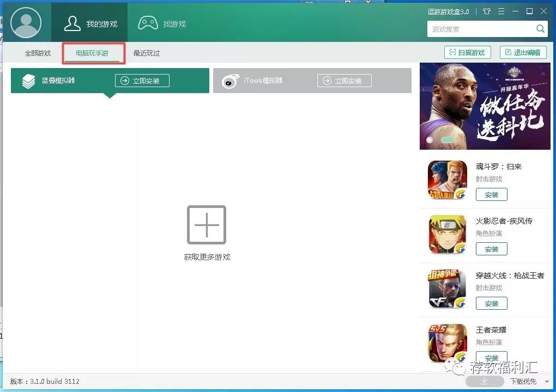Screen dimensions: 556x392
Task: Install 魂斗罗：归来
Action: [492, 194]
